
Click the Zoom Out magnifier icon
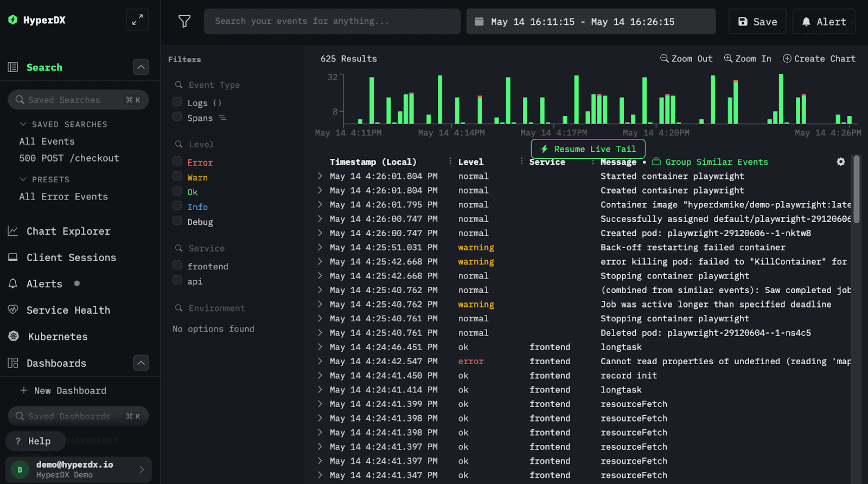[664, 59]
